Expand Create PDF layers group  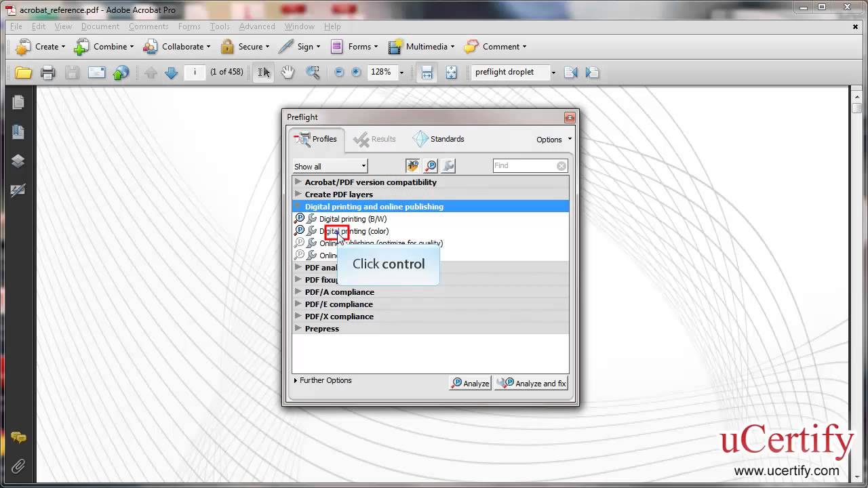298,194
